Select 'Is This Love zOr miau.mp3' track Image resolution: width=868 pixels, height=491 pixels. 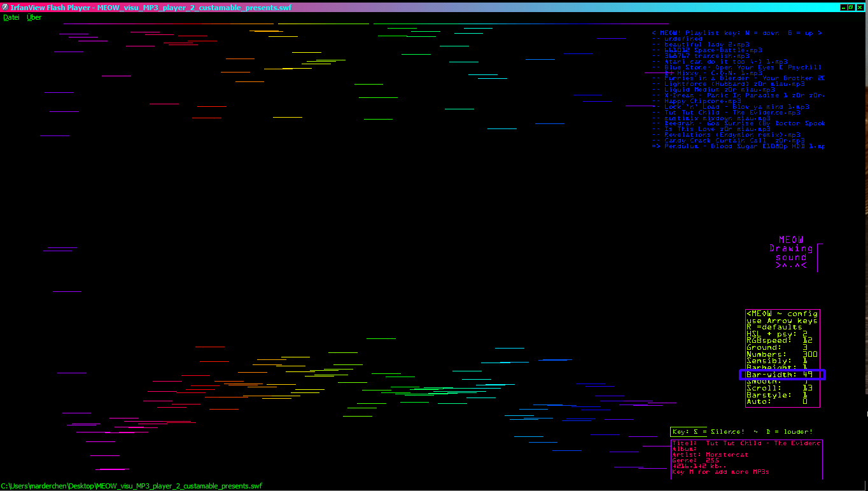(711, 129)
